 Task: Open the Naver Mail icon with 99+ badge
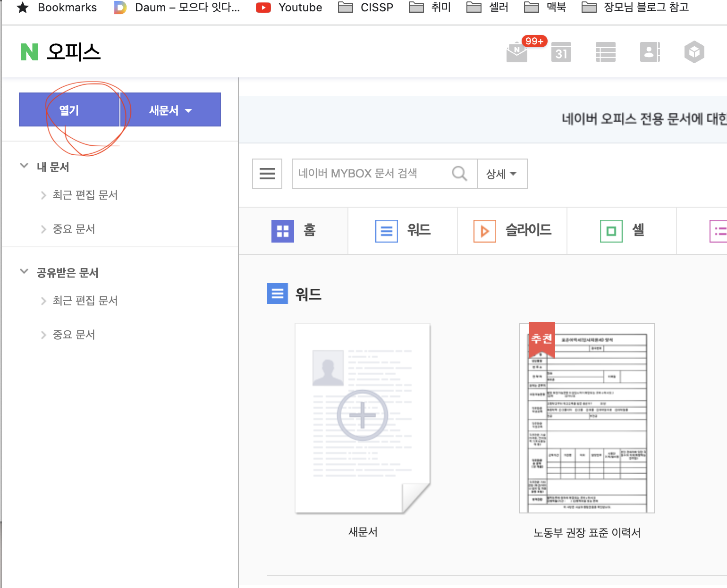[x=517, y=52]
